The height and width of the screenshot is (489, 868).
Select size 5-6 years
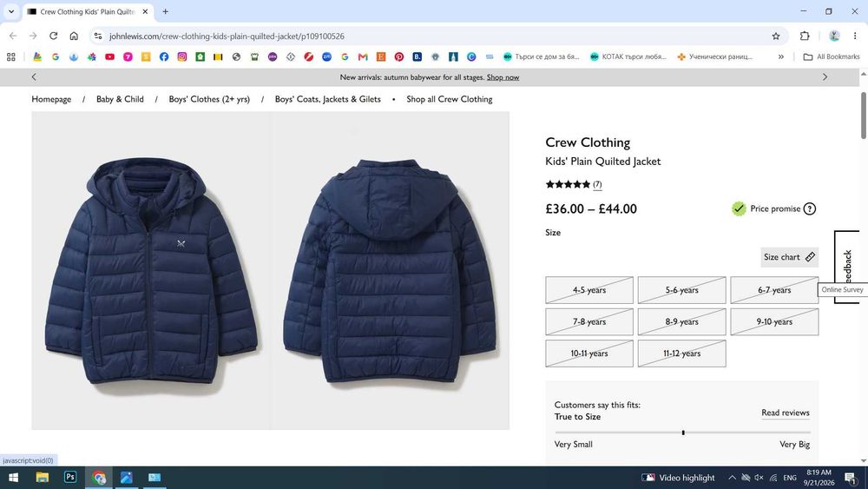pyautogui.click(x=681, y=290)
